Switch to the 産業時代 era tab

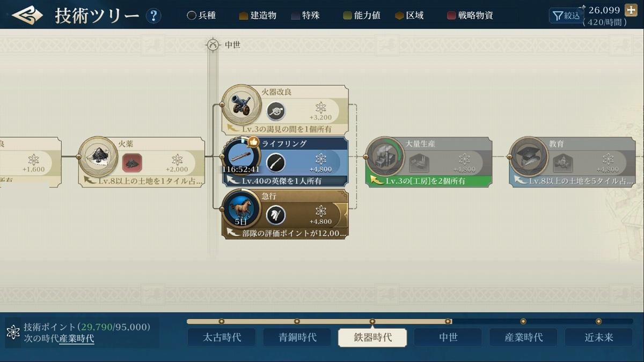pyautogui.click(x=523, y=337)
